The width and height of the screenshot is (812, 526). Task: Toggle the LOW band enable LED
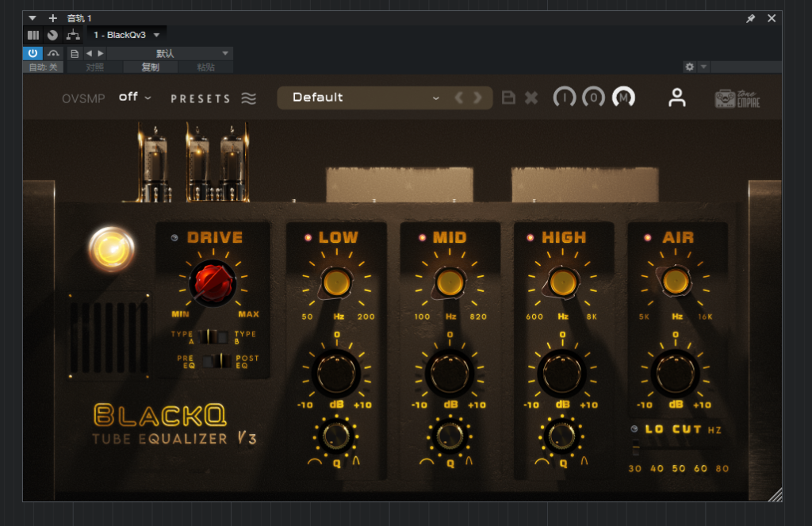pyautogui.click(x=308, y=237)
